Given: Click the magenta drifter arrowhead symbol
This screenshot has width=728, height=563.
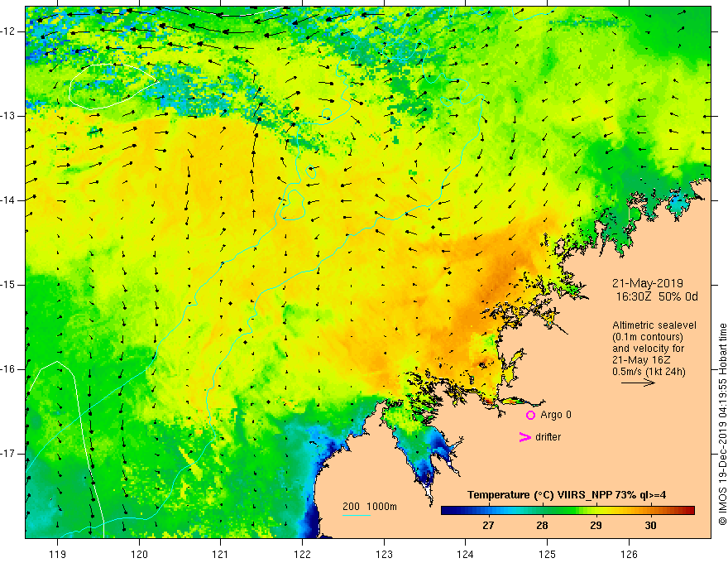Looking at the screenshot, I should (525, 437).
